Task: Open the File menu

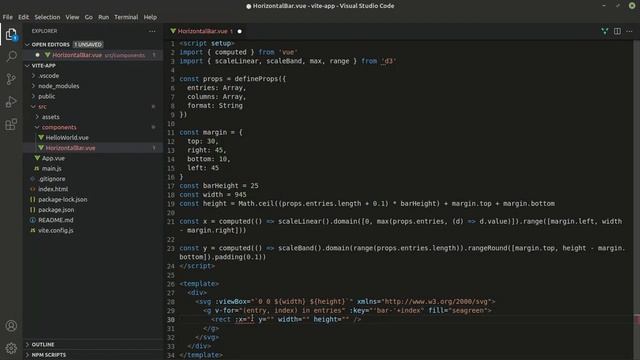Action: click(7, 17)
